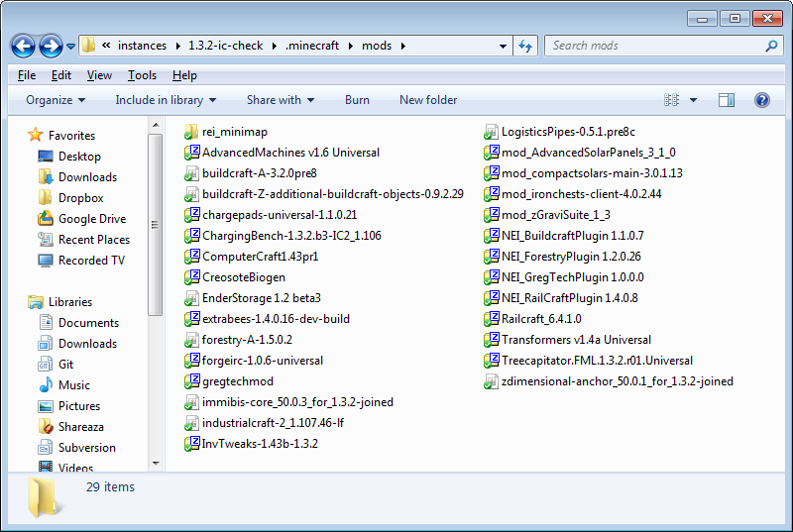Open the View menu
This screenshot has height=532, width=793.
[x=99, y=75]
